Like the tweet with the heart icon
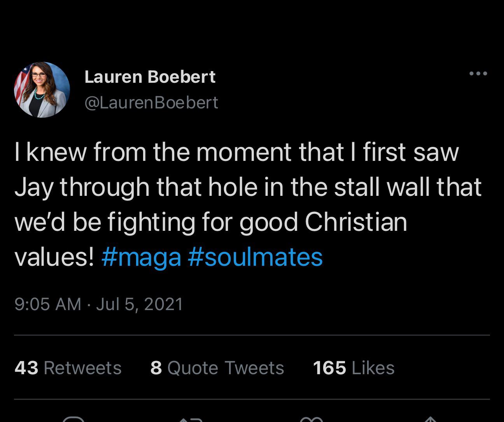The image size is (504, 422). point(311,419)
